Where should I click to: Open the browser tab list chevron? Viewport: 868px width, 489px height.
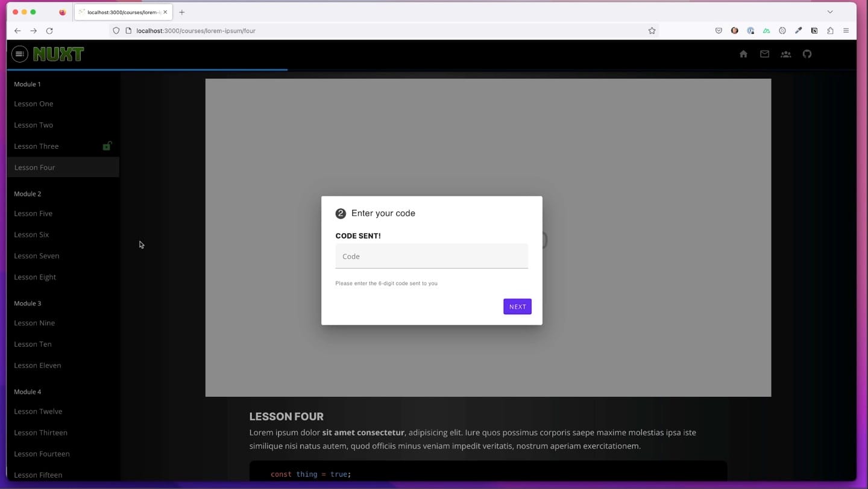tap(830, 11)
